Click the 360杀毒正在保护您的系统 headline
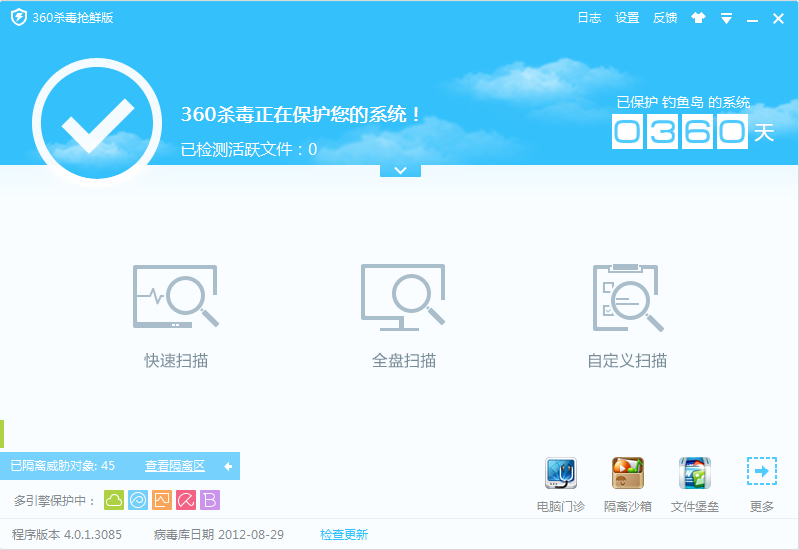Image resolution: width=799 pixels, height=550 pixels. coord(301,114)
